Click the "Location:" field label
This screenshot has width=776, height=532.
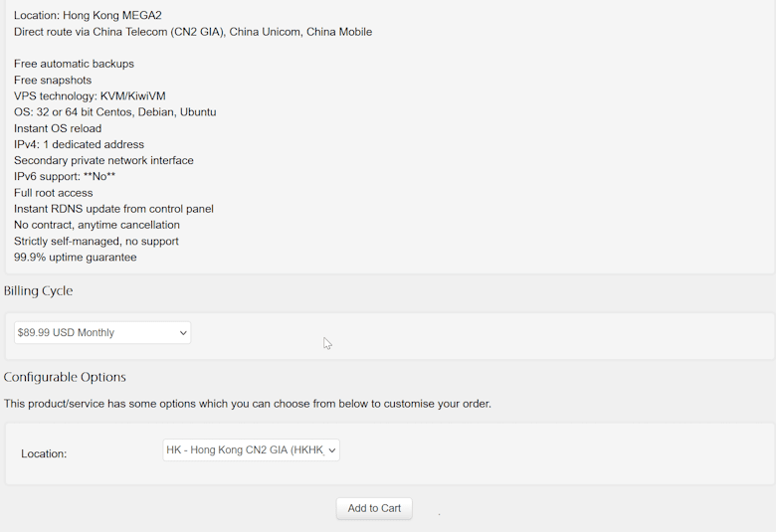tap(44, 453)
